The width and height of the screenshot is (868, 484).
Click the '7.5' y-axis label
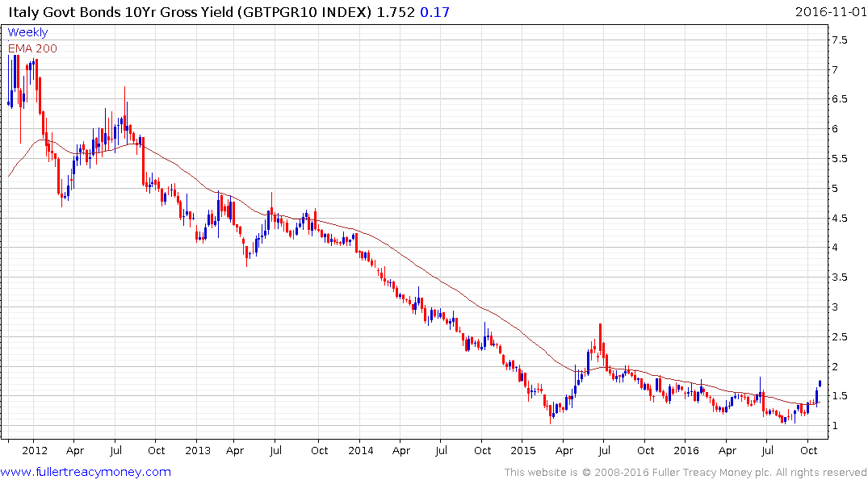pyautogui.click(x=839, y=40)
